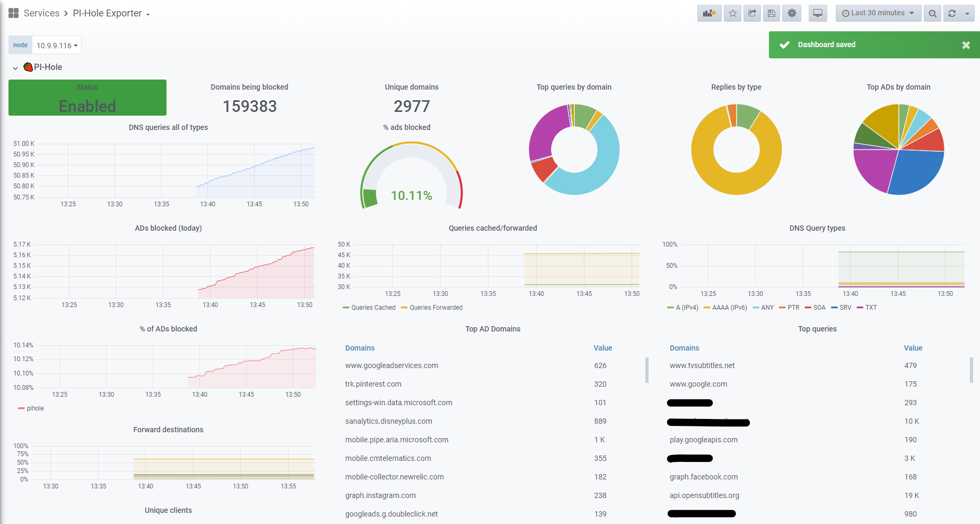Image resolution: width=980 pixels, height=524 pixels.
Task: Save the dashboard with disk icon
Action: [x=772, y=13]
